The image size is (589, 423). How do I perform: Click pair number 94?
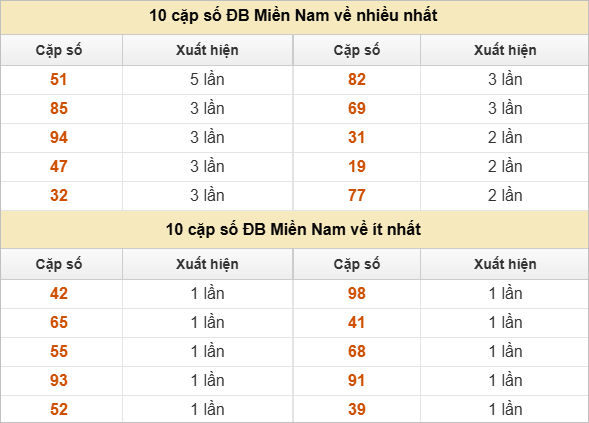[x=59, y=137]
